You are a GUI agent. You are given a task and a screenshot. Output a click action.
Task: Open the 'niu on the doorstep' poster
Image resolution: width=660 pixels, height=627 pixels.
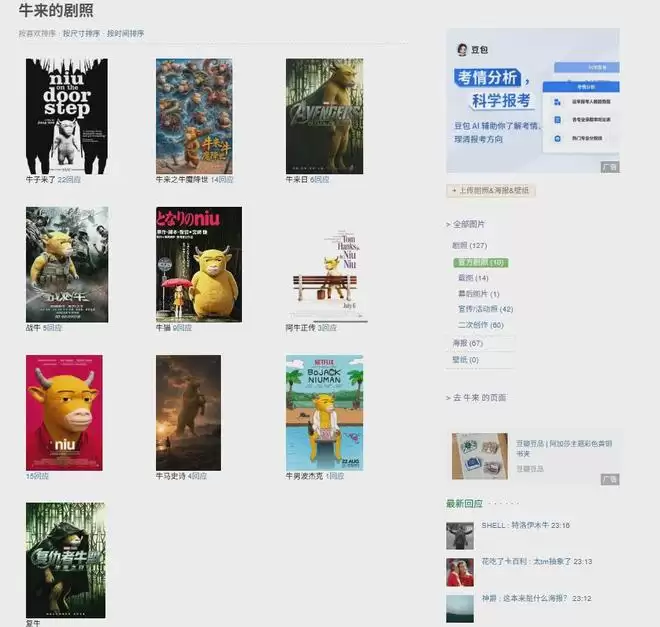pyautogui.click(x=67, y=116)
